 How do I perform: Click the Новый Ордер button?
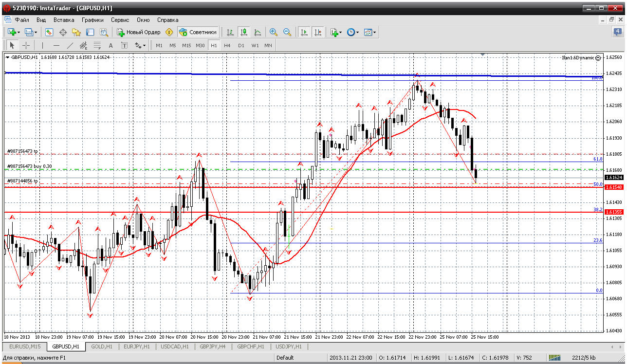[x=138, y=32]
